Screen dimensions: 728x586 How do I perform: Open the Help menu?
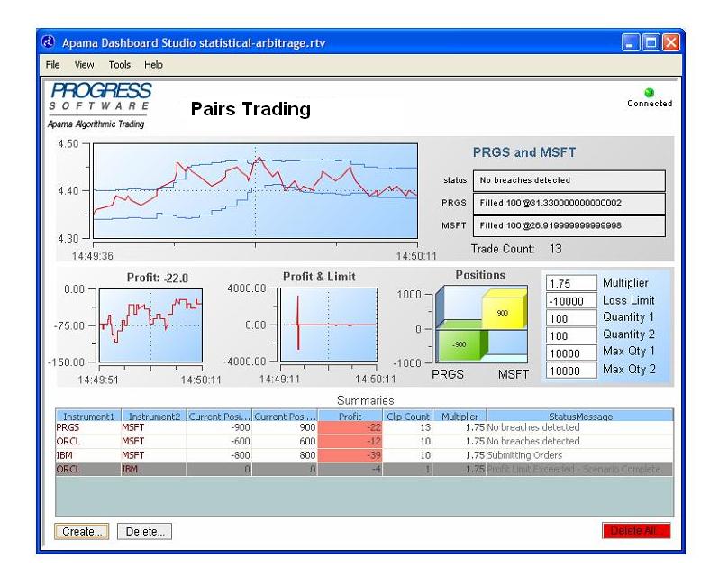click(153, 65)
